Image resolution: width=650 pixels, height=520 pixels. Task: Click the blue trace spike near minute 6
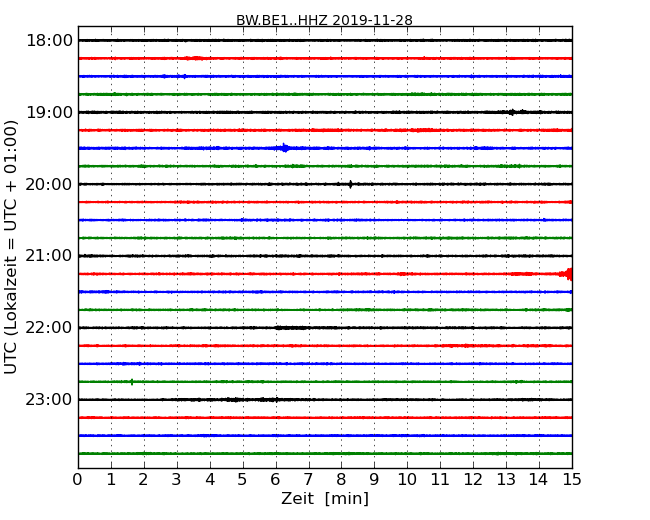285,148
